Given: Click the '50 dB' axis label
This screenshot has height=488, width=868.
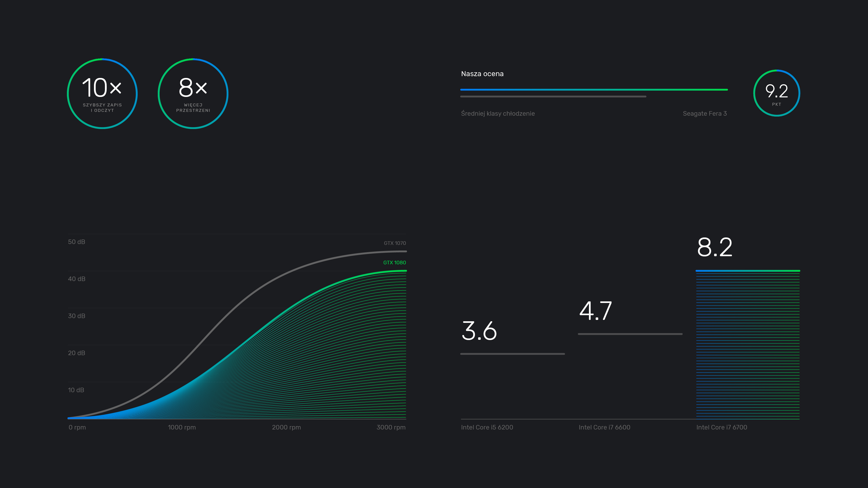Looking at the screenshot, I should (76, 242).
